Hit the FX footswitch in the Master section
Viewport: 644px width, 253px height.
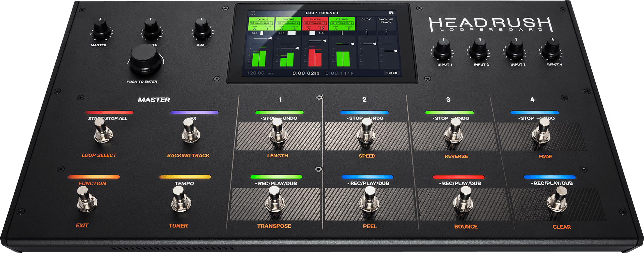coord(191,130)
